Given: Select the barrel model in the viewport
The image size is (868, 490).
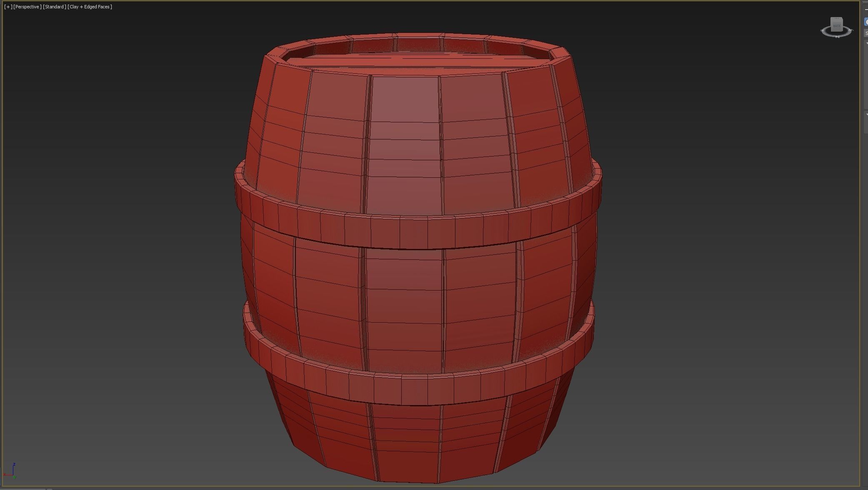Looking at the screenshot, I should tap(418, 258).
